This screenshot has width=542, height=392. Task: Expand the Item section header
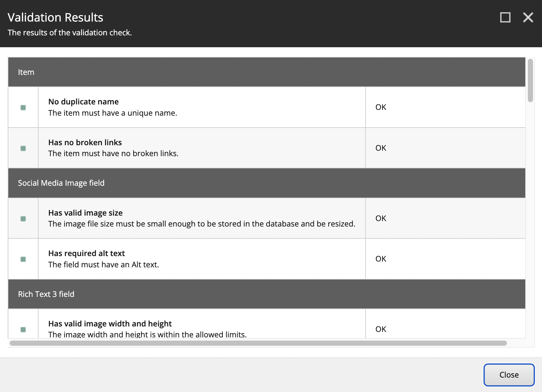(26, 72)
